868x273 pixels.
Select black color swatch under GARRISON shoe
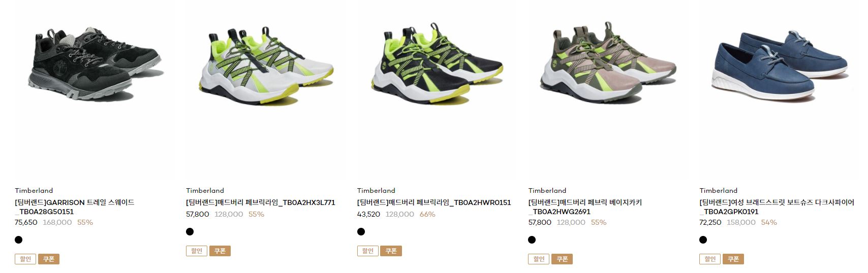(x=18, y=240)
